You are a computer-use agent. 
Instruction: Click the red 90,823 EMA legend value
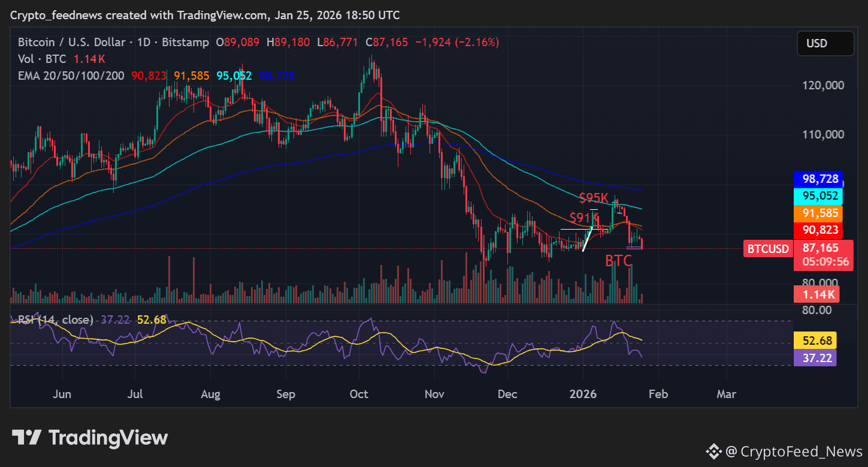150,76
